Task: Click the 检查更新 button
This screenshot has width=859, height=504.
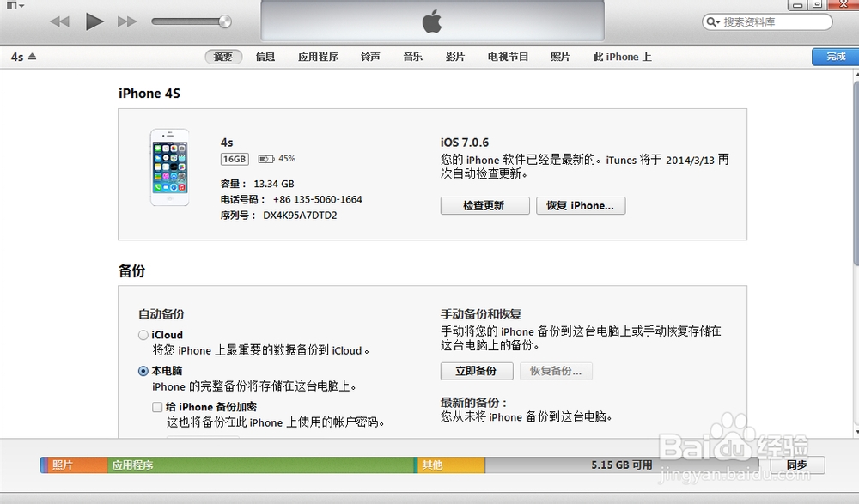Action: pos(484,205)
